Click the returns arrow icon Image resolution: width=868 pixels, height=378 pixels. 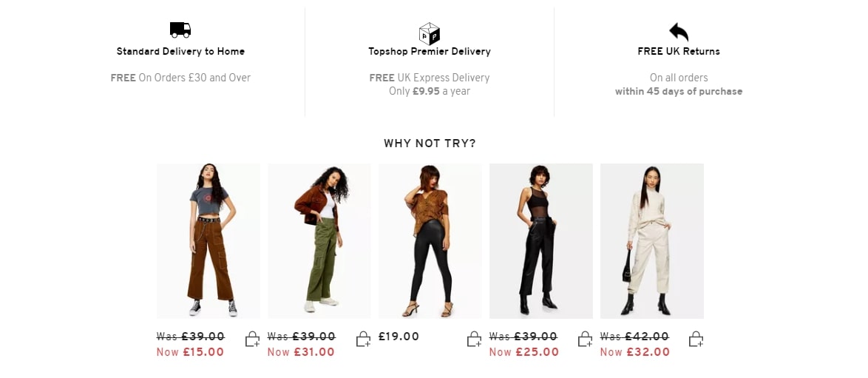point(679,32)
